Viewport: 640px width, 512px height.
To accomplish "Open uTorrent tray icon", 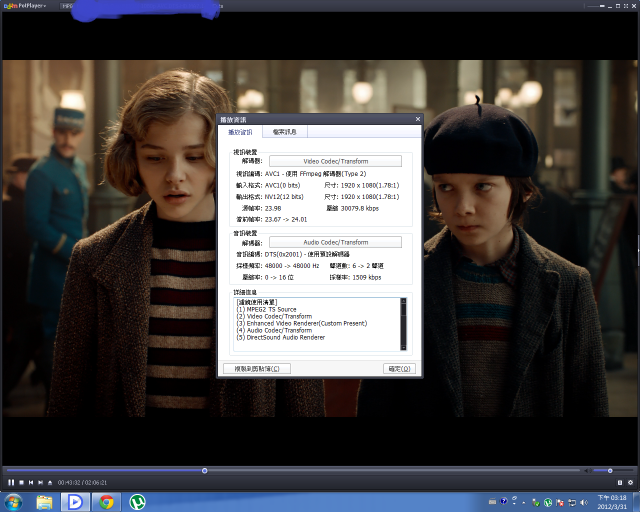I will click(x=548, y=503).
